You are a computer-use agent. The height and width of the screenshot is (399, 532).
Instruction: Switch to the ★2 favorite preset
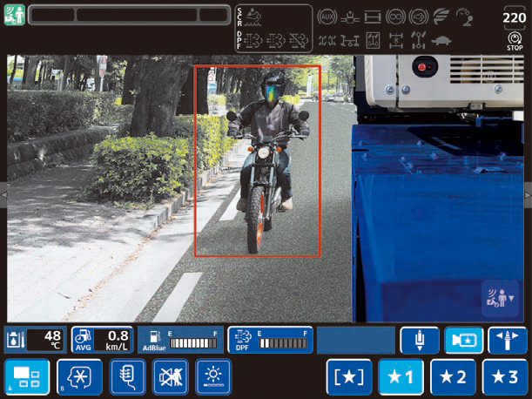453,377
